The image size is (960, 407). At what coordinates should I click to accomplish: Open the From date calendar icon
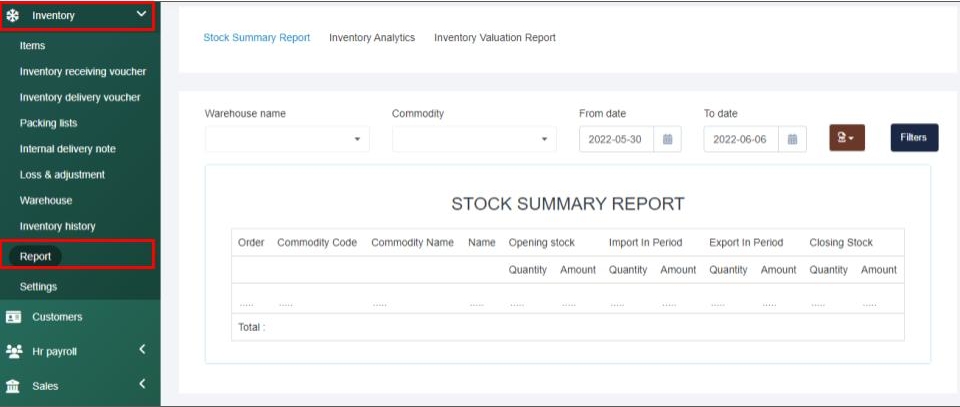tap(668, 139)
